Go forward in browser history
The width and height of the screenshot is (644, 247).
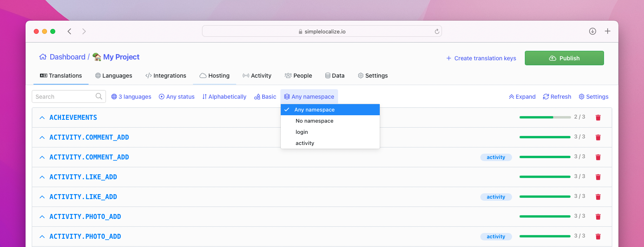coord(84,31)
